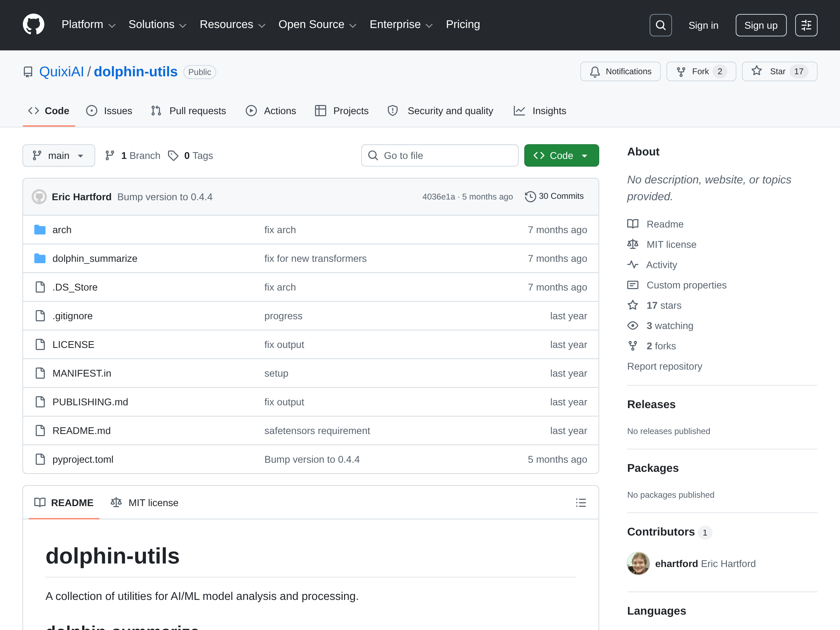
Task: Click Report repository link
Action: (x=665, y=366)
